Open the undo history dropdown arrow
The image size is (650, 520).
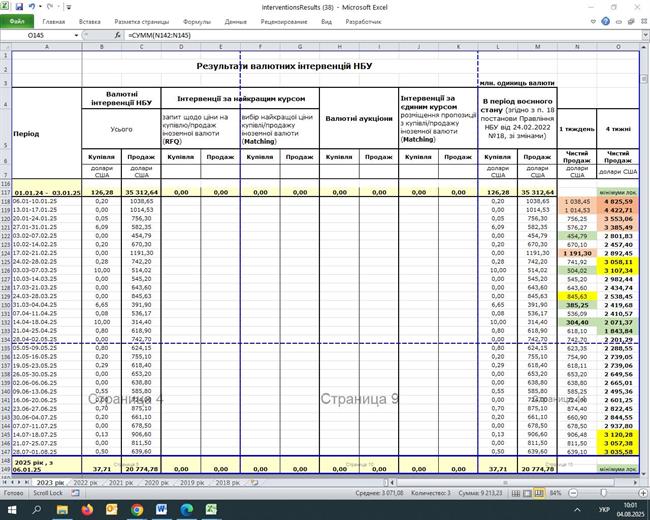[40, 7]
